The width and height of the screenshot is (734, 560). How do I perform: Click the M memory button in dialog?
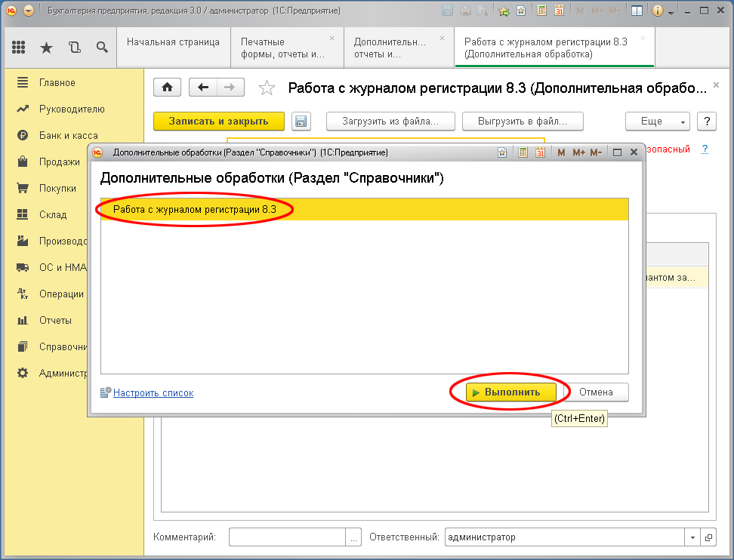pyautogui.click(x=561, y=152)
